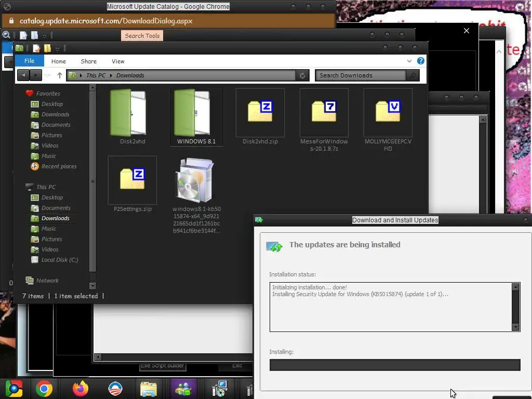The height and width of the screenshot is (399, 532).
Task: Switch to the Share ribbon tab
Action: [x=88, y=61]
